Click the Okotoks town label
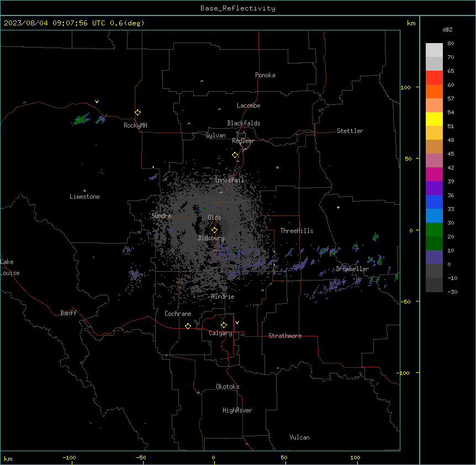Viewport: 476px width, 465px height. (228, 387)
